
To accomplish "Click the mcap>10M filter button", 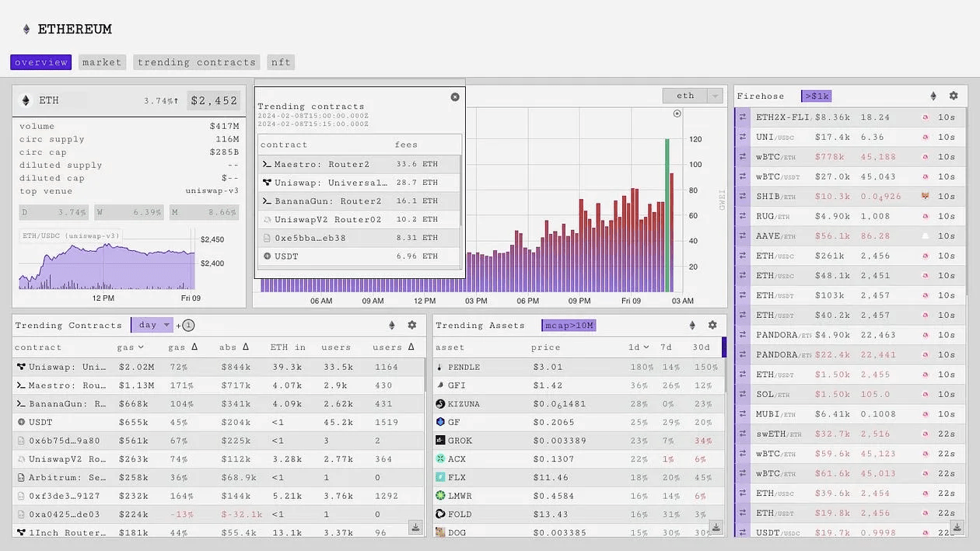I will [x=569, y=325].
